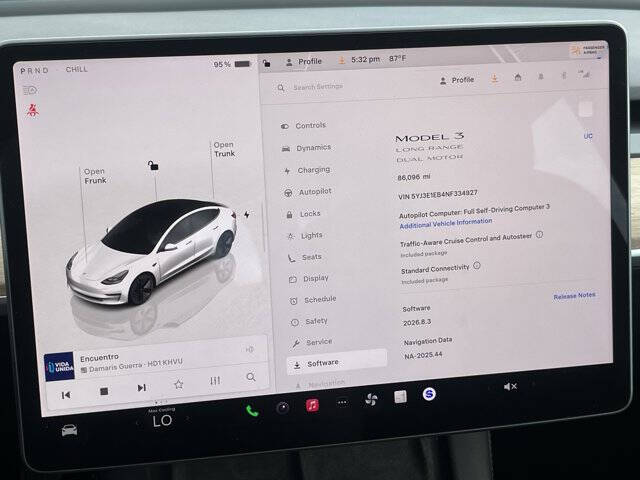Adjust the LO temperature setting
640x480 pixels.
(162, 420)
